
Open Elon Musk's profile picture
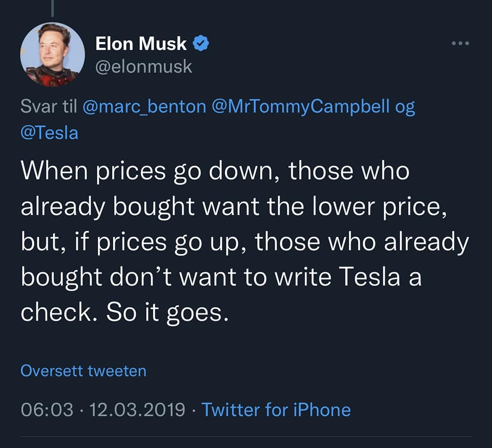click(x=52, y=55)
